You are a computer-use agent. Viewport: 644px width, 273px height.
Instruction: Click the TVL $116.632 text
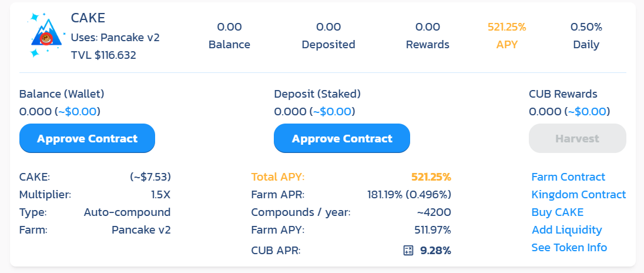(x=103, y=55)
